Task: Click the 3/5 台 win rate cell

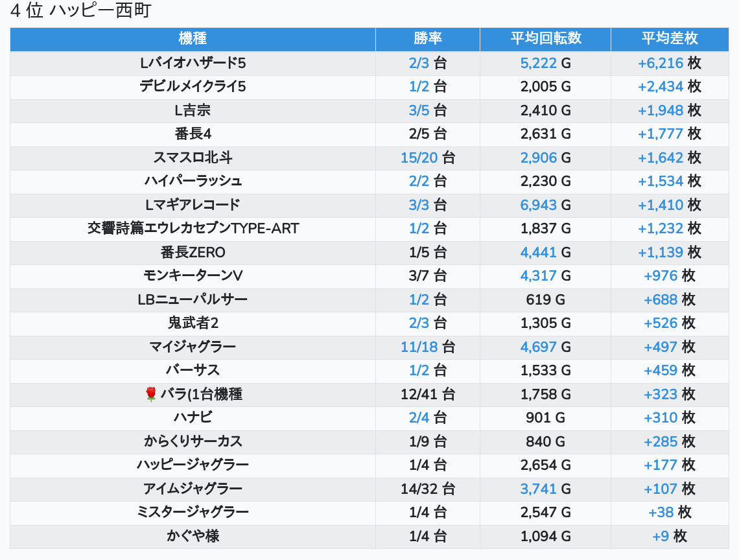Action: point(427,110)
